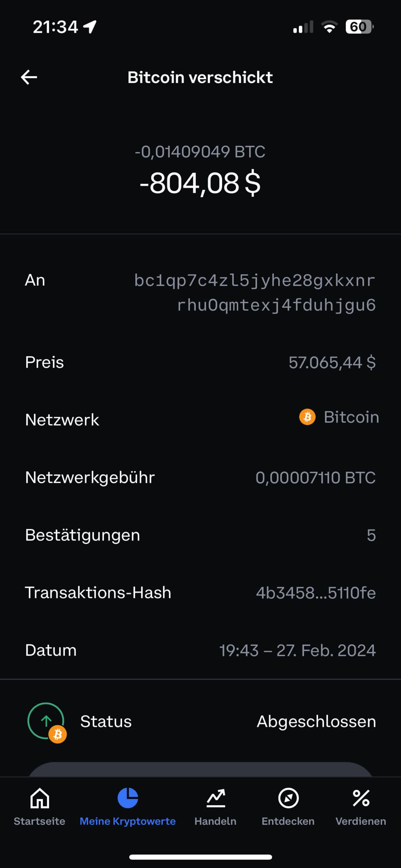The image size is (401, 868).
Task: Tap the Abgeschlossen status text
Action: [316, 721]
